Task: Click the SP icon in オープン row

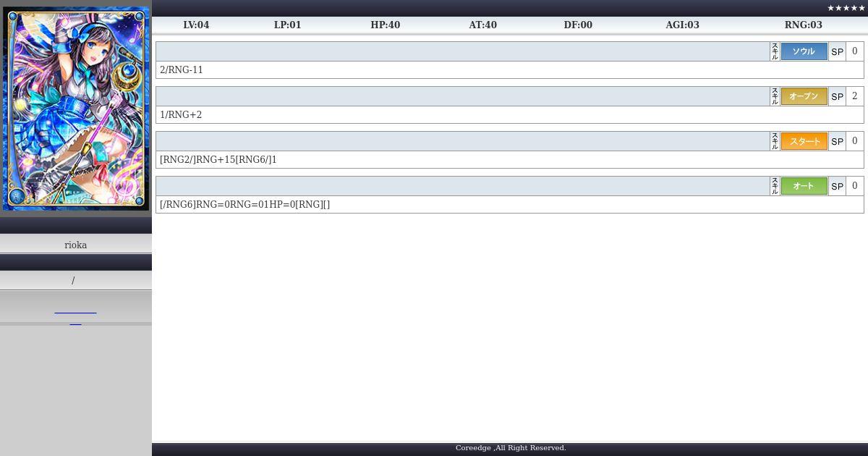Action: tap(837, 96)
